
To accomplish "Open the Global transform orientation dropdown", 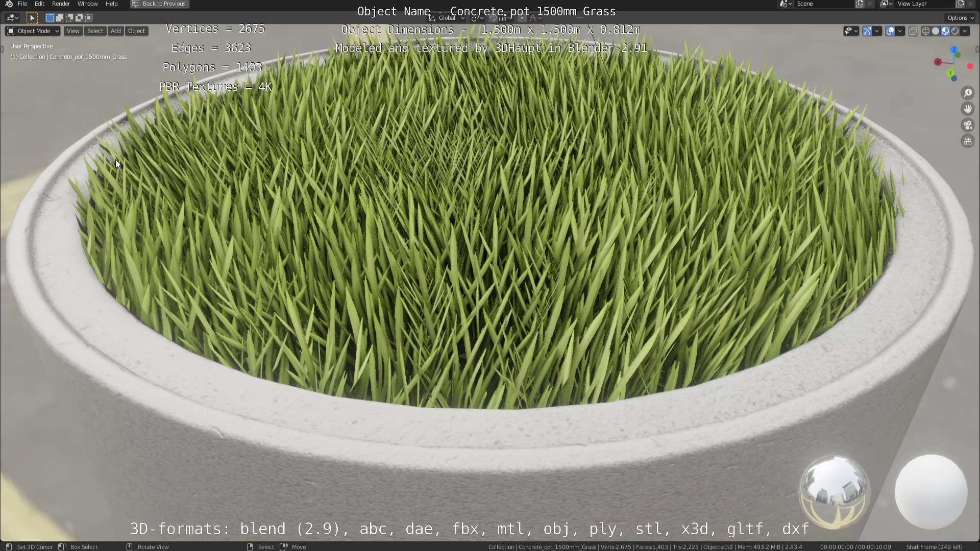I will coord(447,18).
